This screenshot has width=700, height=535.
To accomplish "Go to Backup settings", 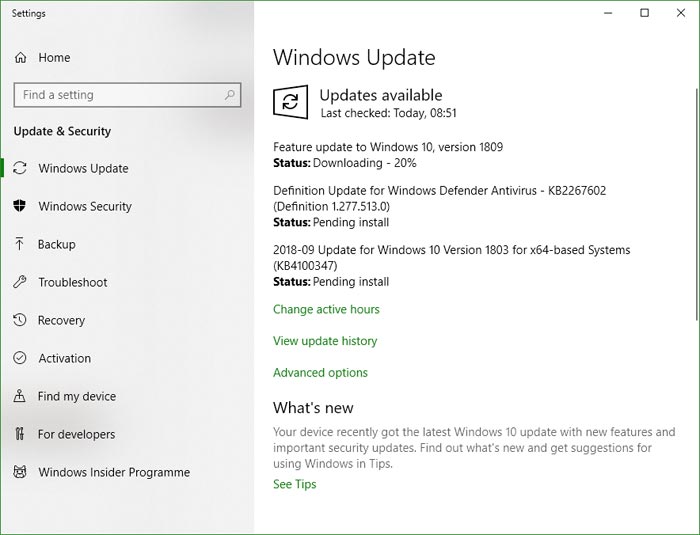I will (56, 244).
